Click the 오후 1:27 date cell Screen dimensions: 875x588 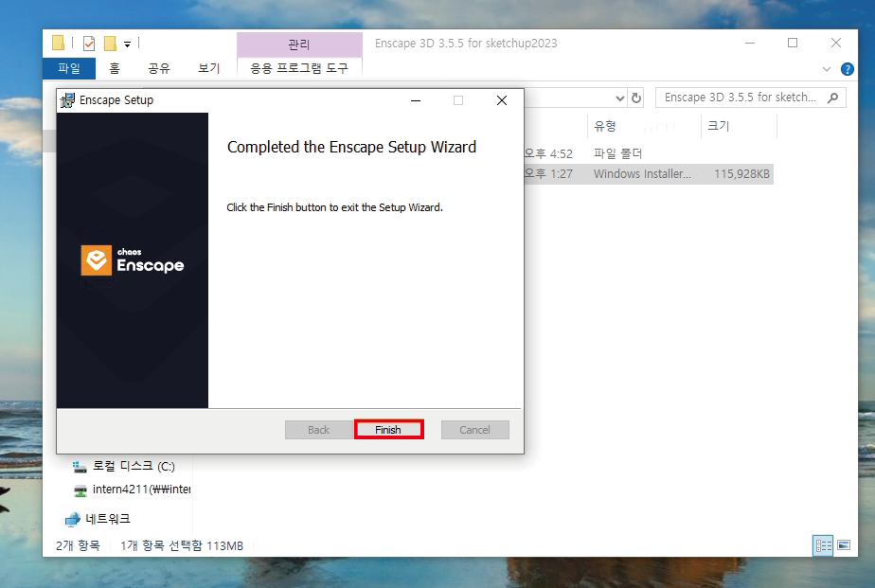tap(548, 174)
